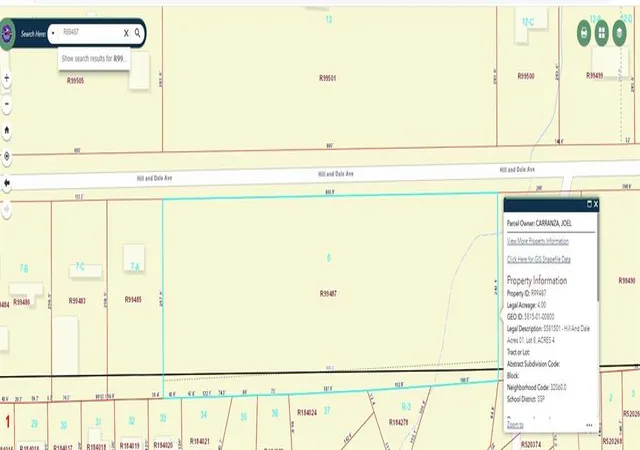
Task: Click the 'Neighborhood Code' line in popup
Action: [537, 387]
